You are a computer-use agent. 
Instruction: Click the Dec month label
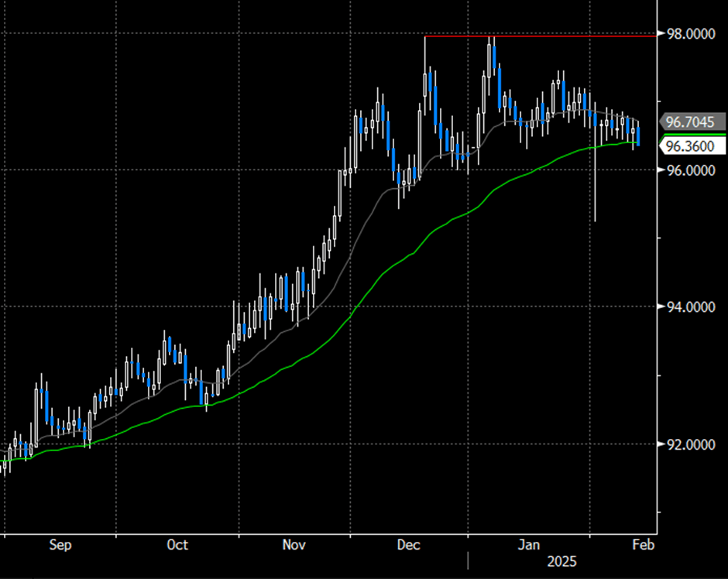[x=409, y=545]
